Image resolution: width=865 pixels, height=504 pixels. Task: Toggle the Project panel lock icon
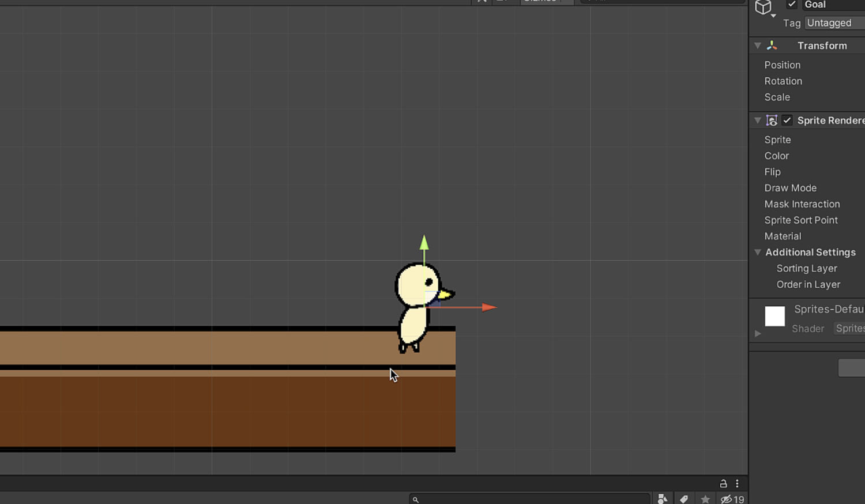click(x=723, y=484)
